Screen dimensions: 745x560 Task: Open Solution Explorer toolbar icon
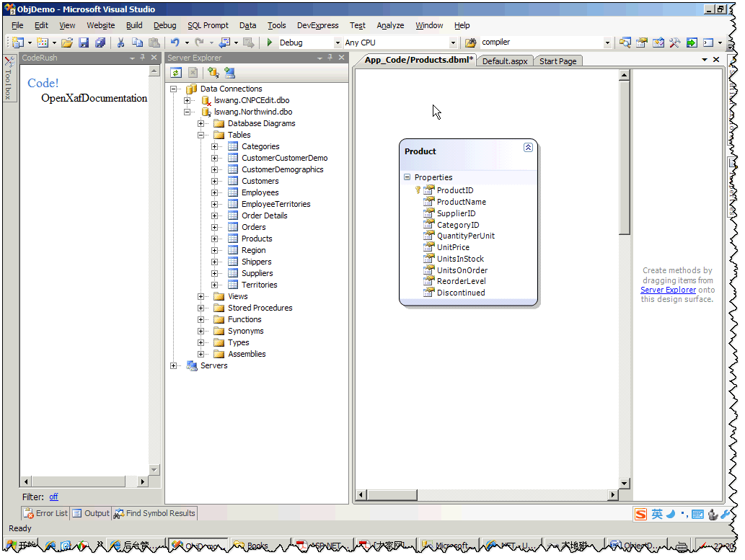625,43
